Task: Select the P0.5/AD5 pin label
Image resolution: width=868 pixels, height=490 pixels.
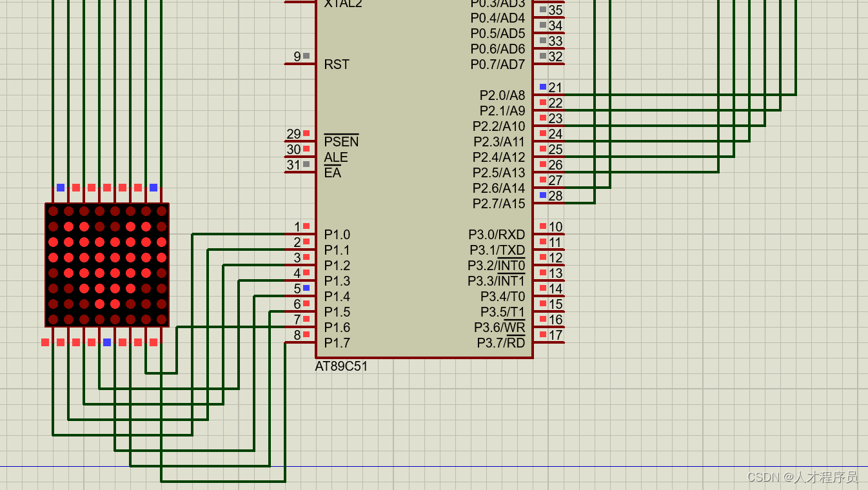Action: pyautogui.click(x=498, y=34)
